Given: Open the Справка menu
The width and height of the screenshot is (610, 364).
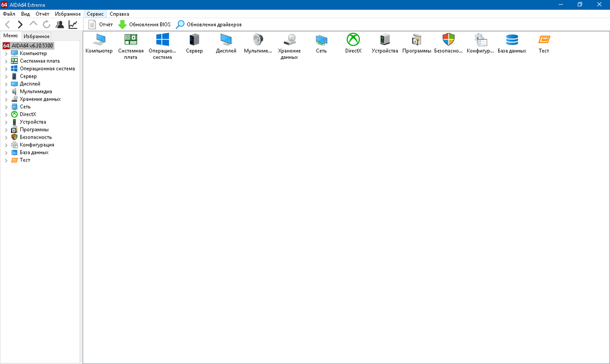Looking at the screenshot, I should 119,14.
